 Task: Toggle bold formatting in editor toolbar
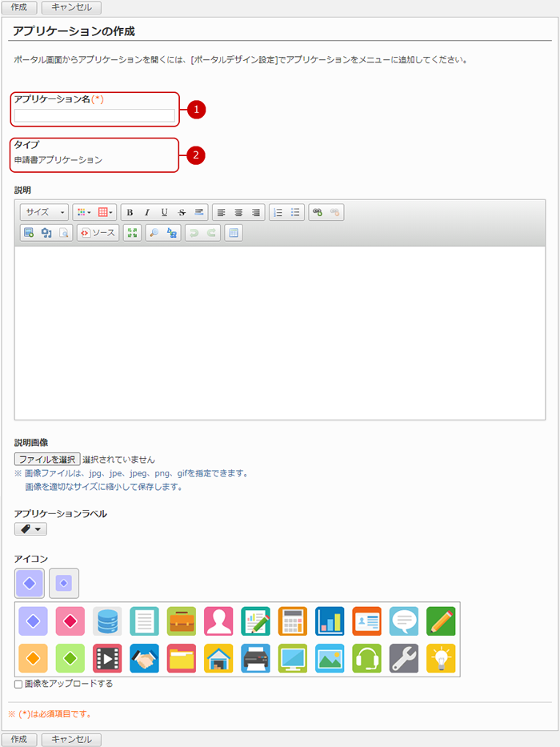coord(130,212)
